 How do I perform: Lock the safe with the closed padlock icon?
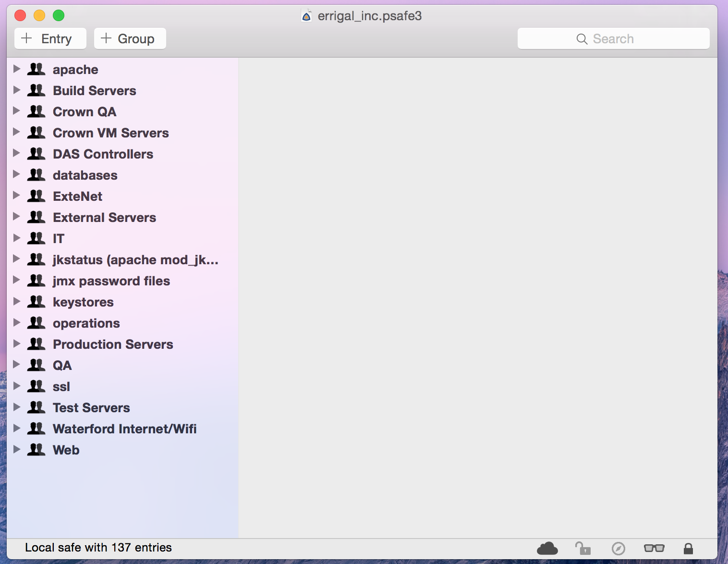[x=688, y=548]
